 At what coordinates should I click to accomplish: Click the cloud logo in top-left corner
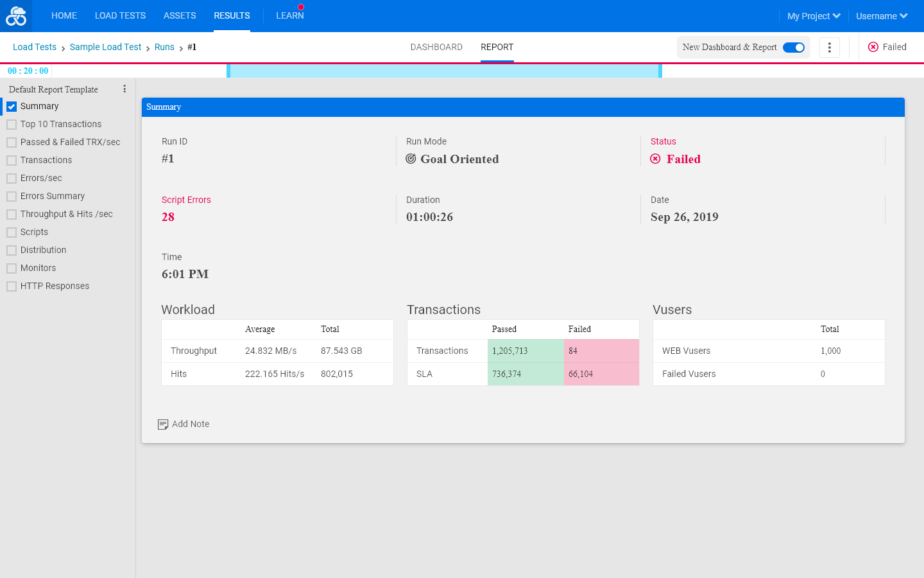16,16
